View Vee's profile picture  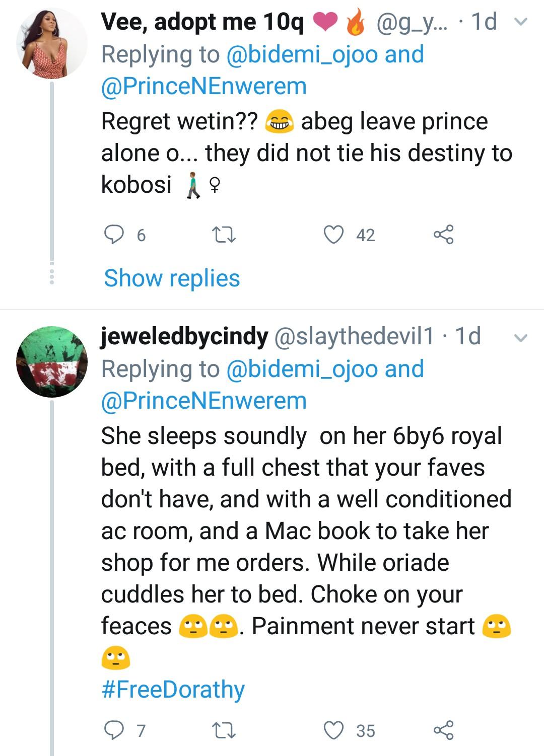(x=51, y=44)
